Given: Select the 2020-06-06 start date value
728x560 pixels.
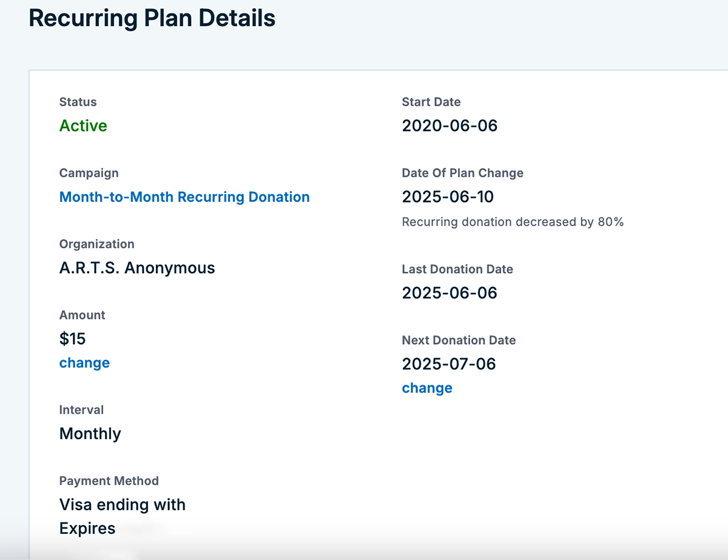Looking at the screenshot, I should (450, 126).
